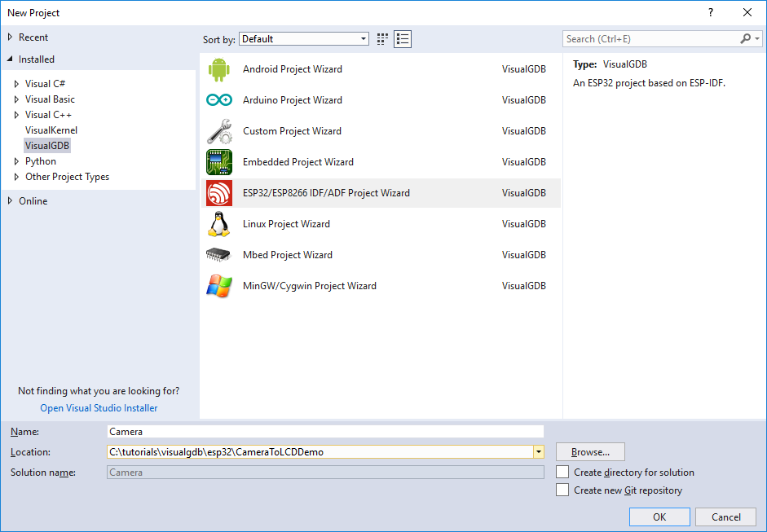Open the Location path history dropdown
Screen dimensions: 767x532
pyautogui.click(x=539, y=452)
